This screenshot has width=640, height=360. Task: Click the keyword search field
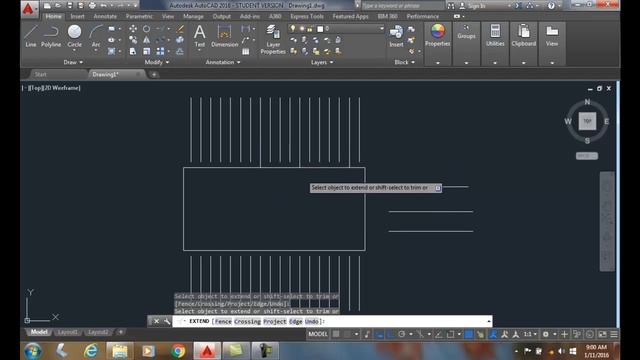pos(403,6)
